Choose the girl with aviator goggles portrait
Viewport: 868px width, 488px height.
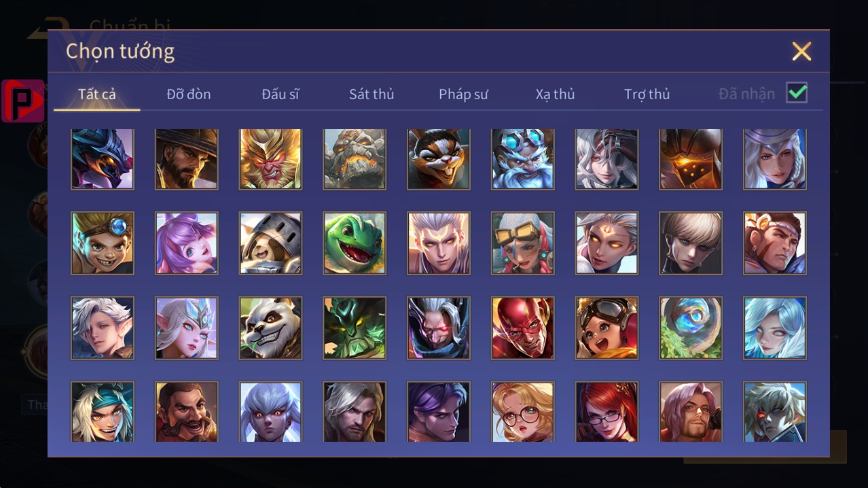[607, 328]
